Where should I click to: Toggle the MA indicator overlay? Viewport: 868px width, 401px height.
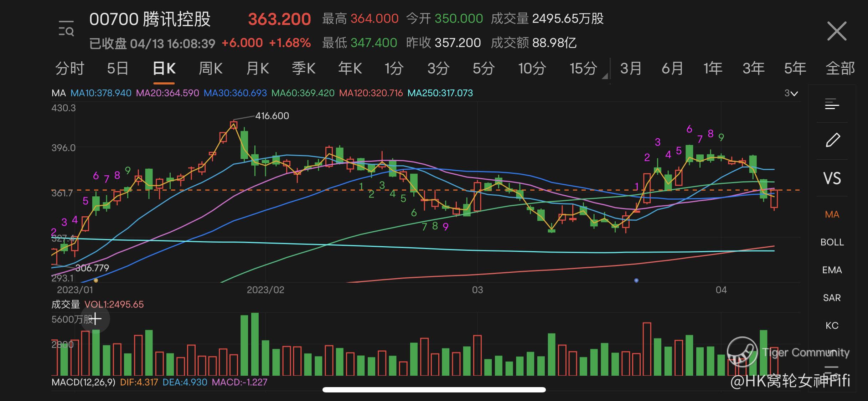pos(832,215)
